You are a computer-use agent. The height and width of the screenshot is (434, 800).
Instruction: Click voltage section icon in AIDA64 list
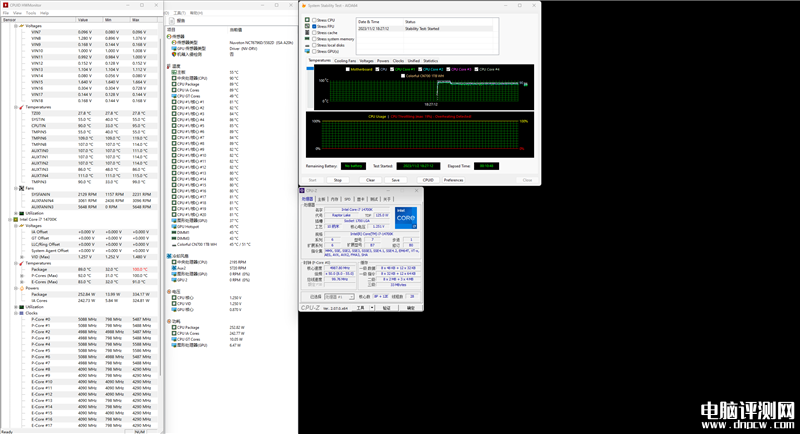point(169,292)
